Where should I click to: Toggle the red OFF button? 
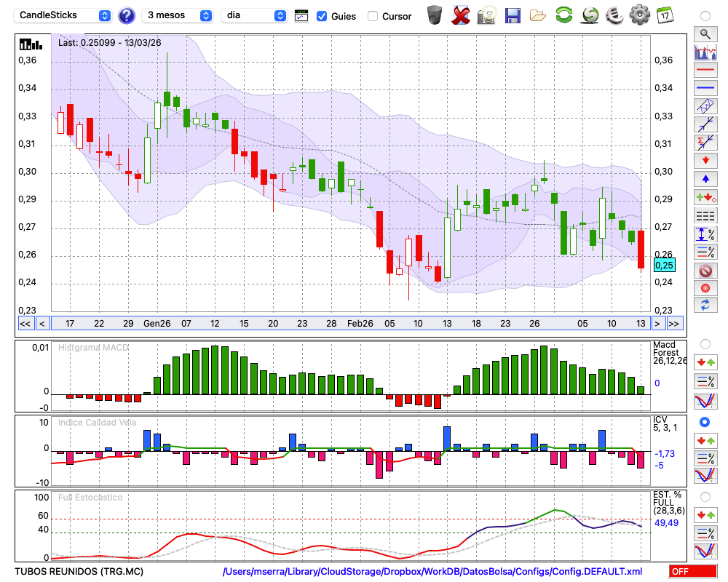tap(693, 571)
